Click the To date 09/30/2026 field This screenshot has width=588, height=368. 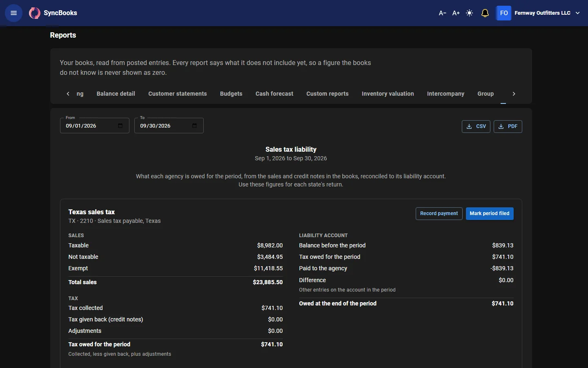tap(169, 126)
